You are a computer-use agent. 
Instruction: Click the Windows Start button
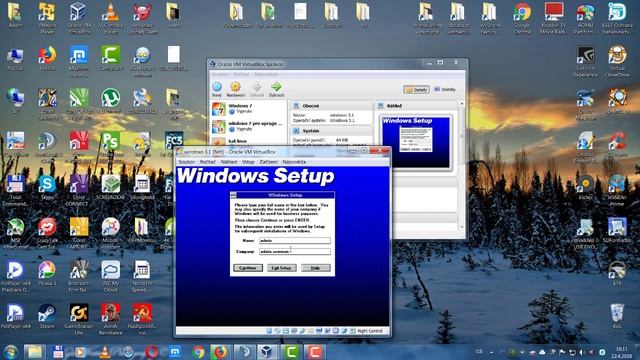point(11,352)
